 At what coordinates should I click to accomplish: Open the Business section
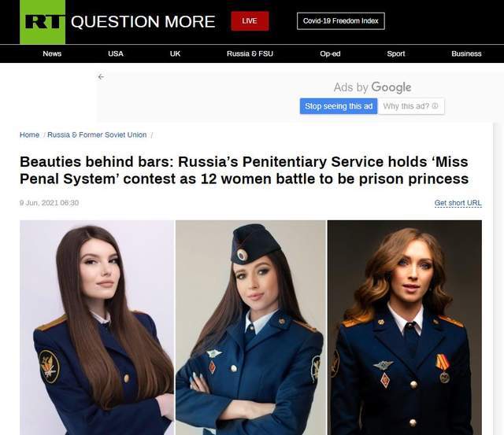pyautogui.click(x=466, y=53)
